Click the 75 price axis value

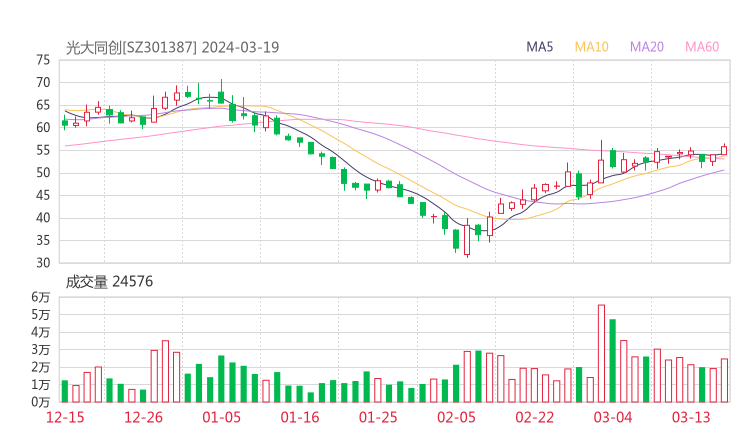pos(43,60)
